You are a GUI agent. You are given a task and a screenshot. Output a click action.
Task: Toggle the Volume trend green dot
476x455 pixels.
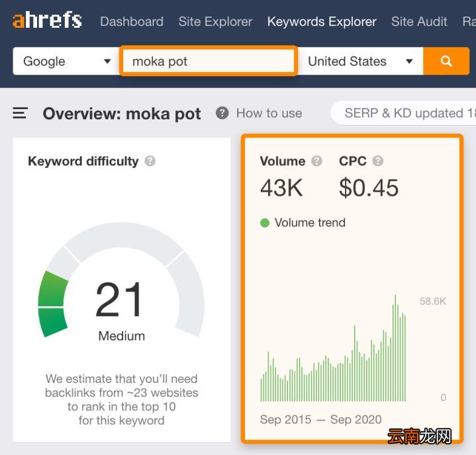pos(265,223)
